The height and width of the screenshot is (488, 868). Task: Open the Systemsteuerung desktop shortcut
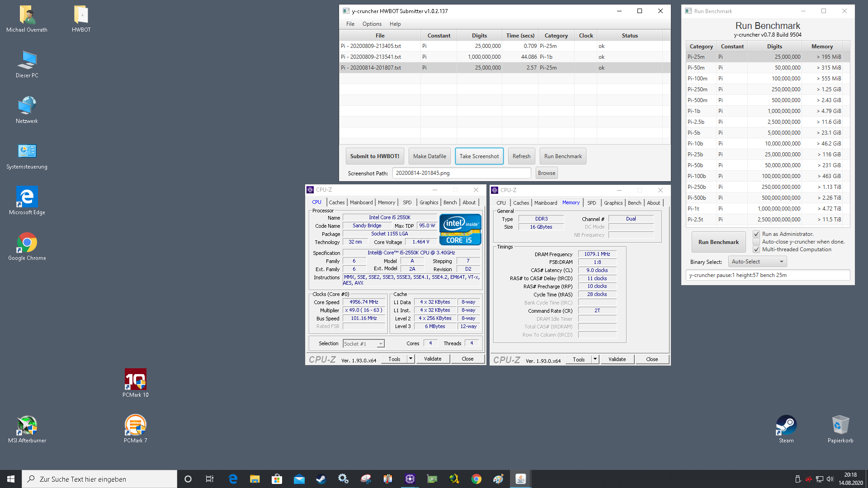click(27, 156)
